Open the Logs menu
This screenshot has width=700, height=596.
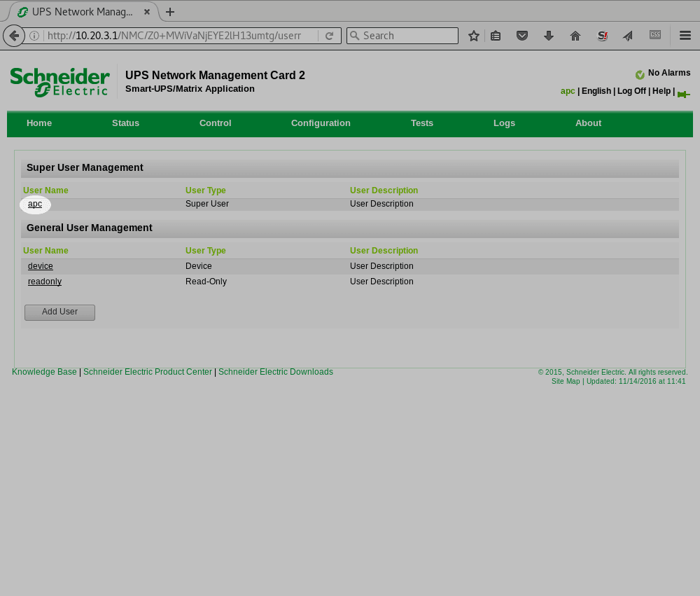click(504, 123)
